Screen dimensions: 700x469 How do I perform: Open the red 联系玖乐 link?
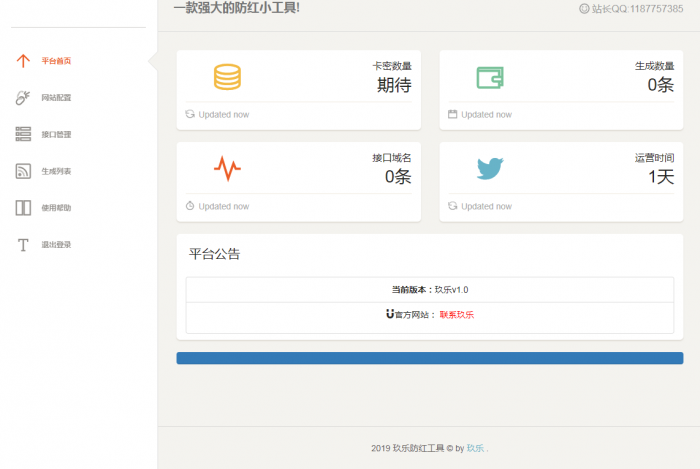point(457,315)
